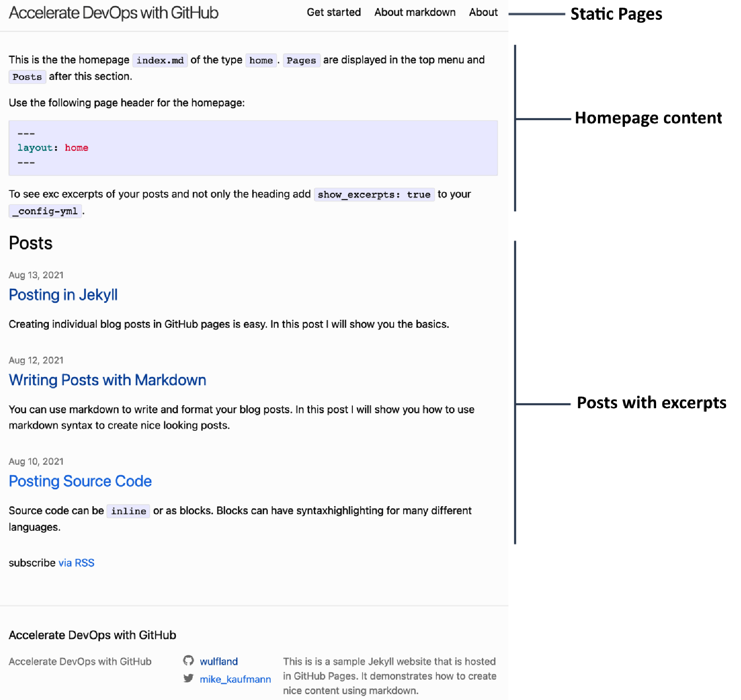Click the _config-yml inline code
This screenshot has width=741, height=700.
(x=46, y=211)
